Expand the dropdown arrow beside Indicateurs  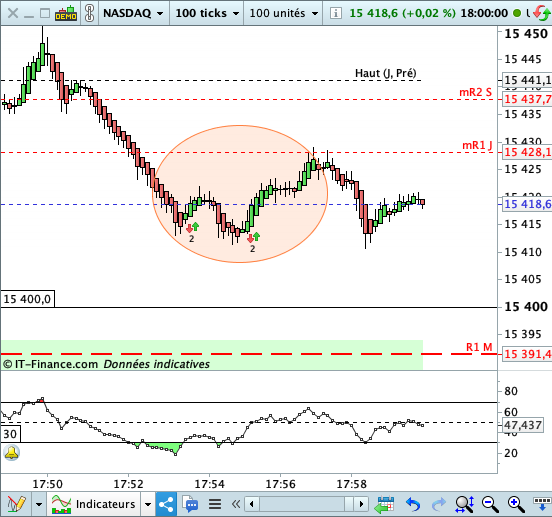(x=148, y=504)
